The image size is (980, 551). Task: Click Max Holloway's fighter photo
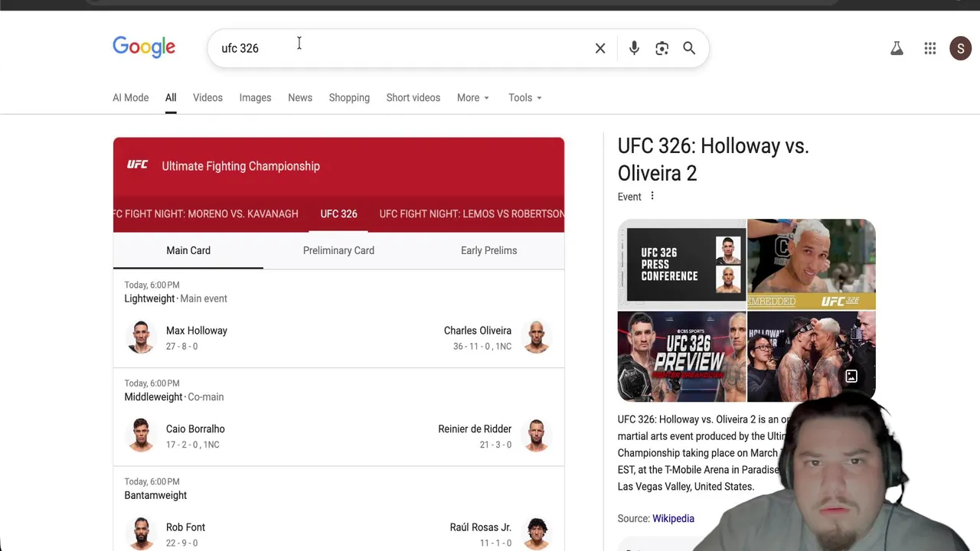point(141,337)
